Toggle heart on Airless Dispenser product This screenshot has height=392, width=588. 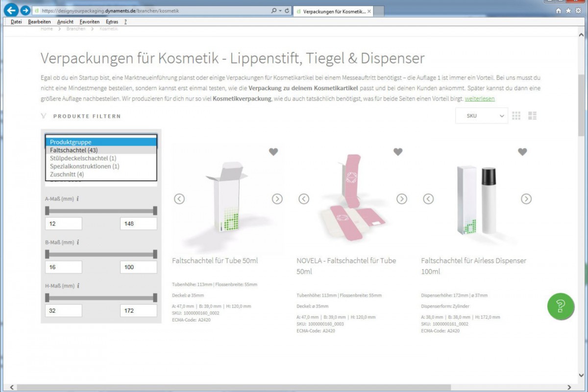(x=522, y=152)
